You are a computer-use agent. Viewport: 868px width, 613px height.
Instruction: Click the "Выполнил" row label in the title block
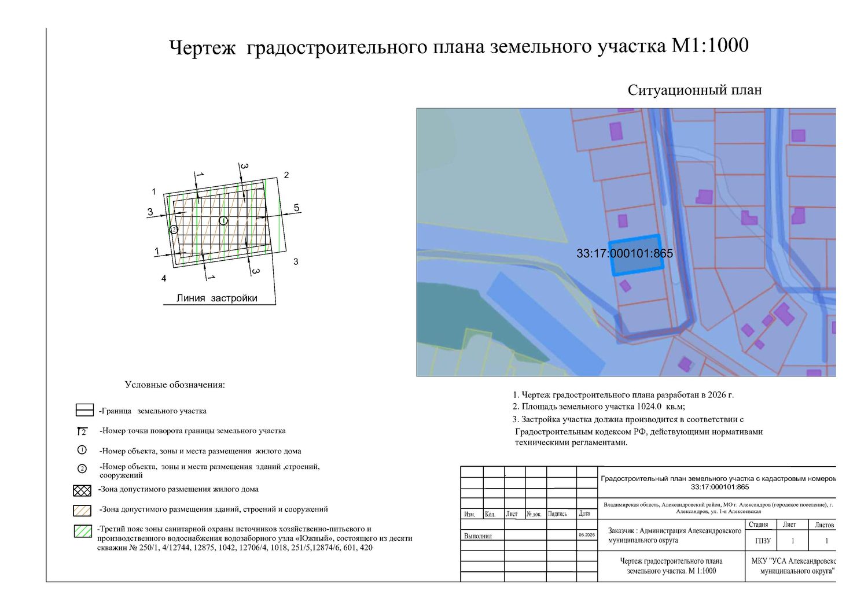(x=478, y=536)
